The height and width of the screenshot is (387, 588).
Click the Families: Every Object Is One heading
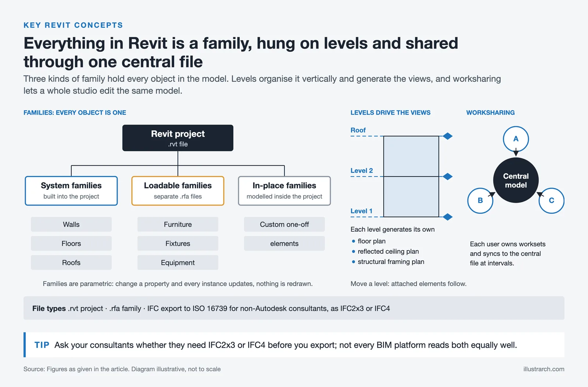(x=75, y=113)
